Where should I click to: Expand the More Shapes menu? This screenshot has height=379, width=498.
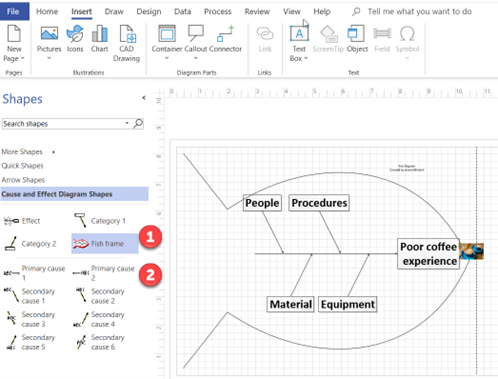pyautogui.click(x=28, y=152)
